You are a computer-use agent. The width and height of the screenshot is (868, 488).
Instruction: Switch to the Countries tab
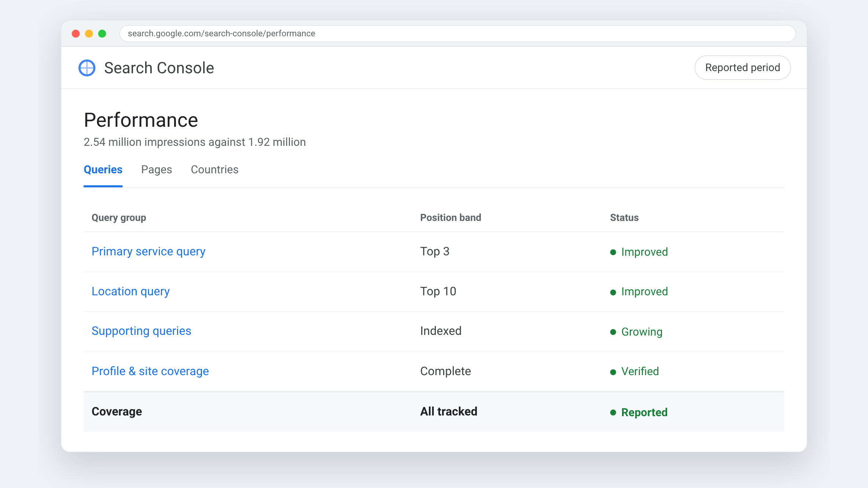pos(214,170)
